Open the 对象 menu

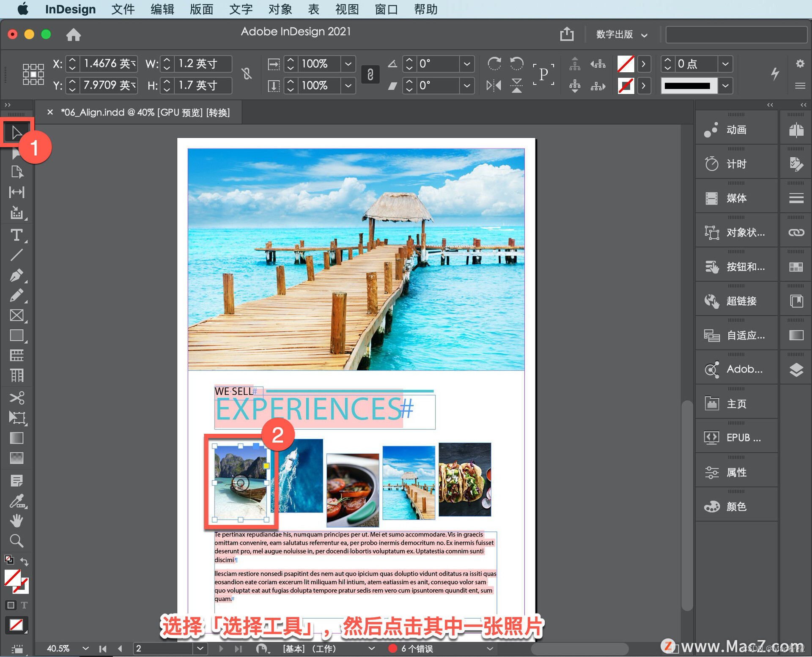click(x=280, y=9)
